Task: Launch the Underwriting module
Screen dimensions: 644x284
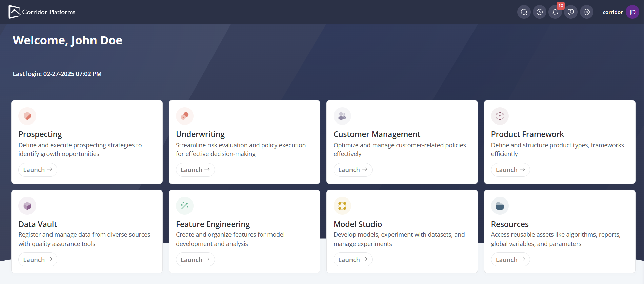Action: click(x=195, y=170)
